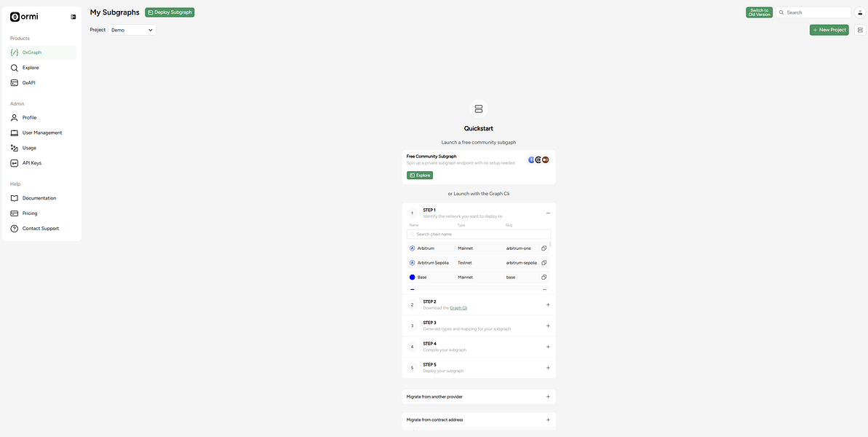Click the arbitrum-one slug text

518,248
